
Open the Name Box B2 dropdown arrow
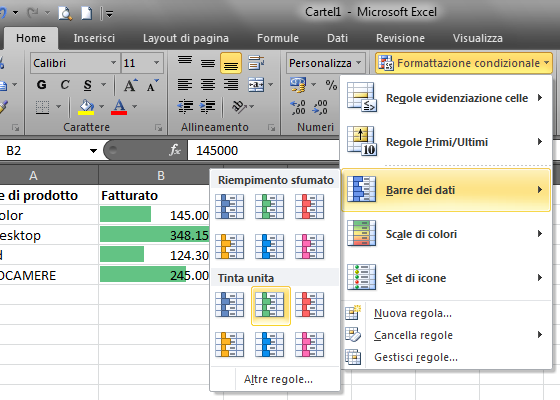coord(93,151)
